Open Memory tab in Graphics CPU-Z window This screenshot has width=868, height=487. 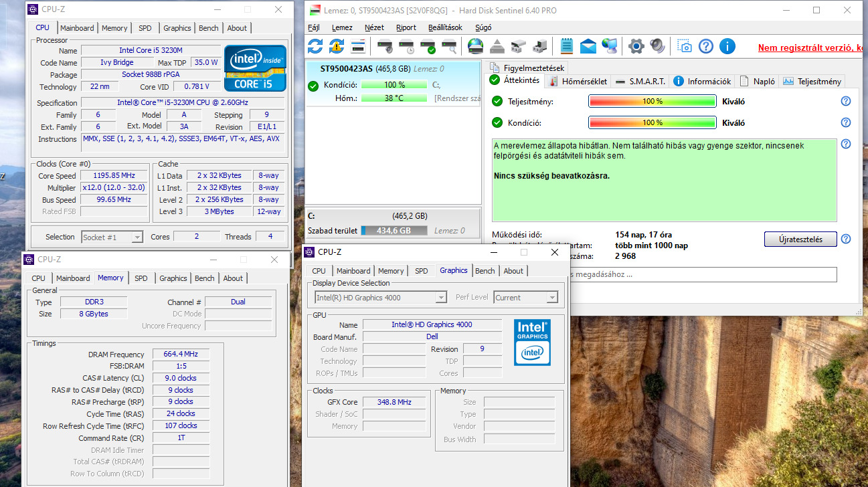coord(391,271)
